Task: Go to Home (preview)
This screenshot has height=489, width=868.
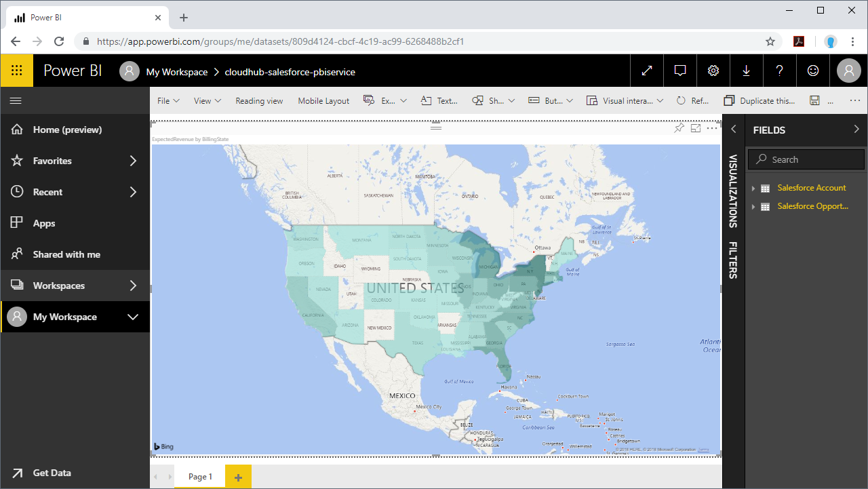Action: tap(75, 130)
